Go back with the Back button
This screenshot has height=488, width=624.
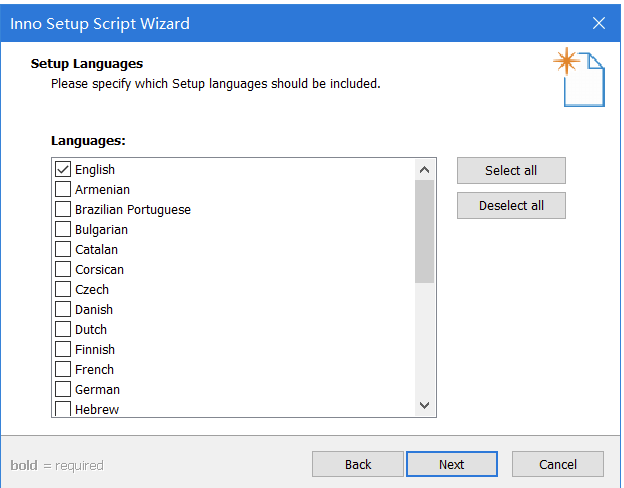(358, 464)
